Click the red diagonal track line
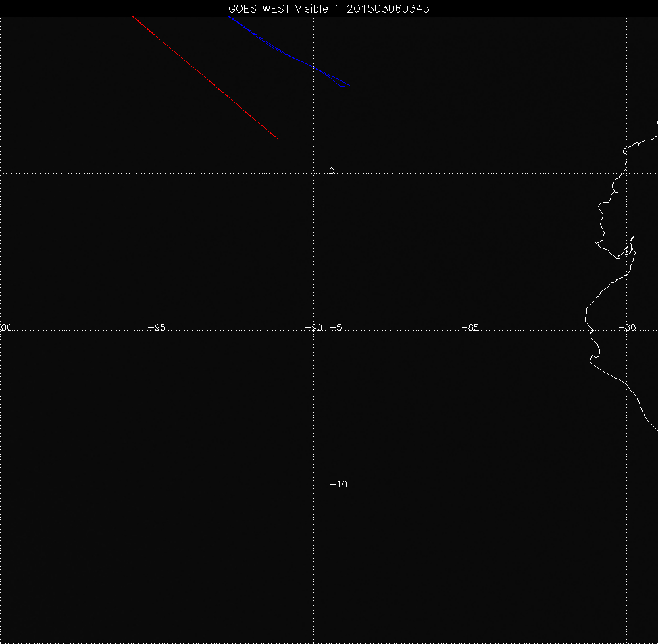Screen dimensions: 658x644 click(x=204, y=77)
